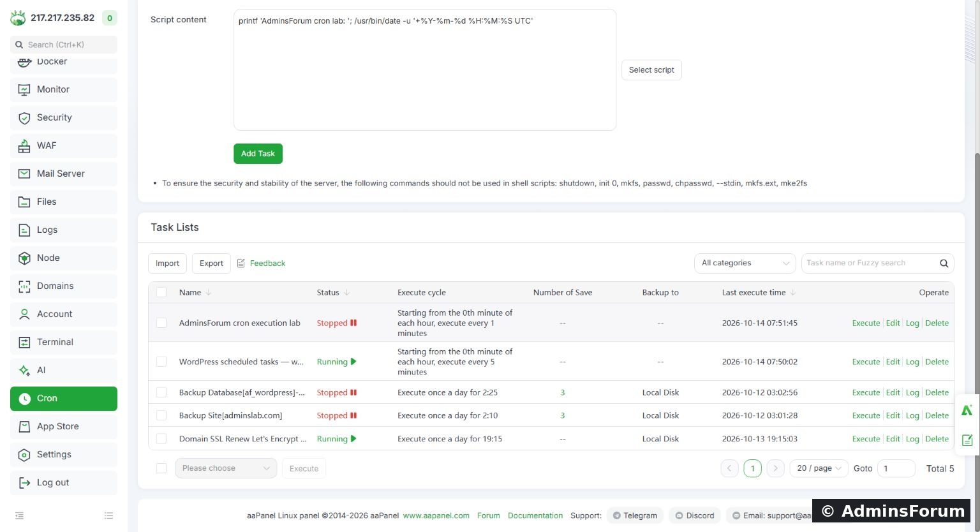
Task: Open the 20 / page size dropdown
Action: point(819,468)
